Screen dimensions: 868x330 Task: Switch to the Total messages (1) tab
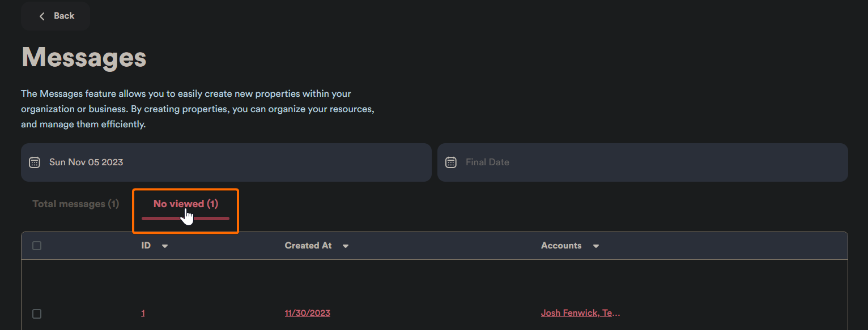coord(76,204)
